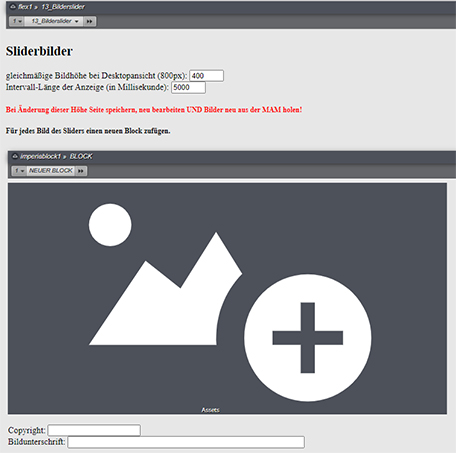456x453 pixels.
Task: Click the Assets label under the image
Action: pos(210,410)
